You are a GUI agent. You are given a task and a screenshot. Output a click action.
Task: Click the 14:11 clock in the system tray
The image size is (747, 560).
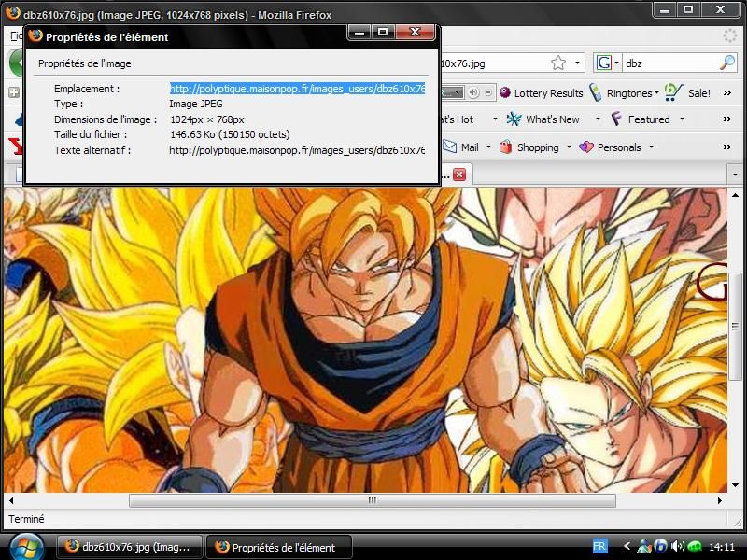point(722,547)
